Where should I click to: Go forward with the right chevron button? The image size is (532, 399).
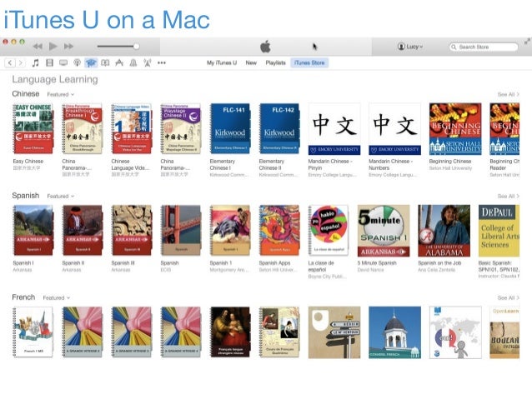[x=20, y=62]
